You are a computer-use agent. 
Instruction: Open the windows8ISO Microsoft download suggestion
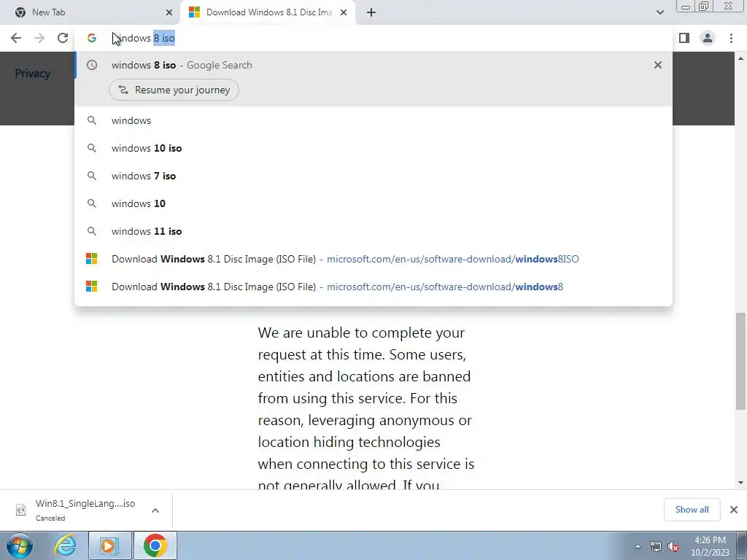pos(373,259)
